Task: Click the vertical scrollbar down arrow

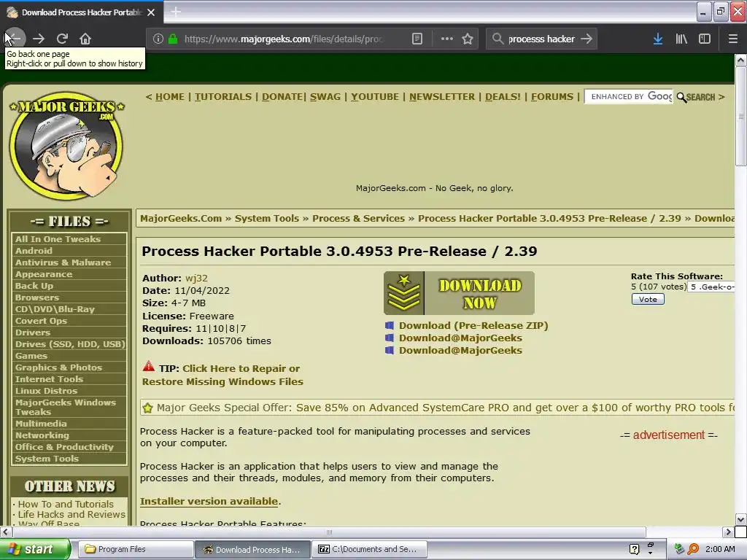Action: click(x=740, y=519)
